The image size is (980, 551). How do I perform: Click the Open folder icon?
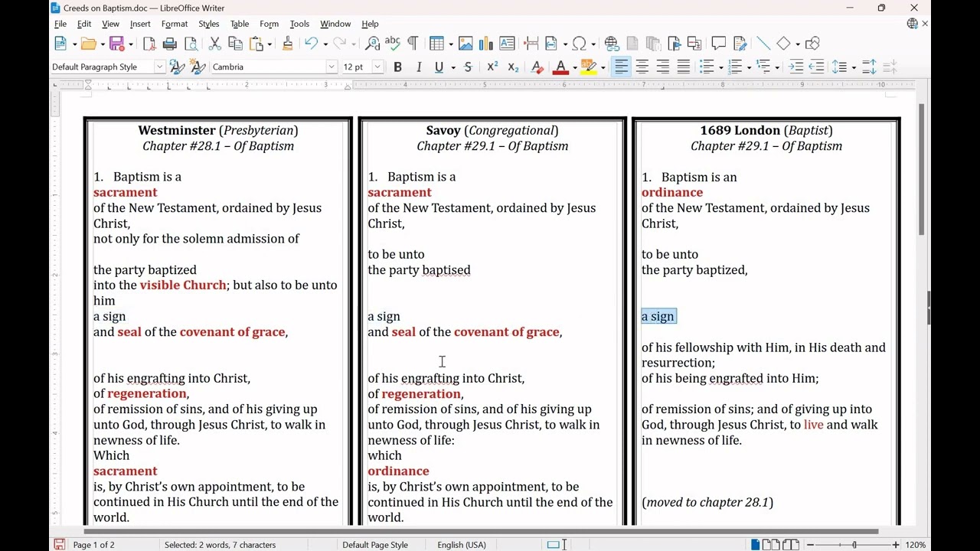pos(88,44)
